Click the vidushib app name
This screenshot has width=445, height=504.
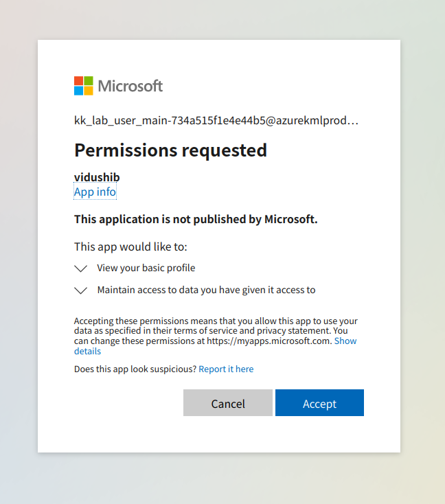coord(97,178)
